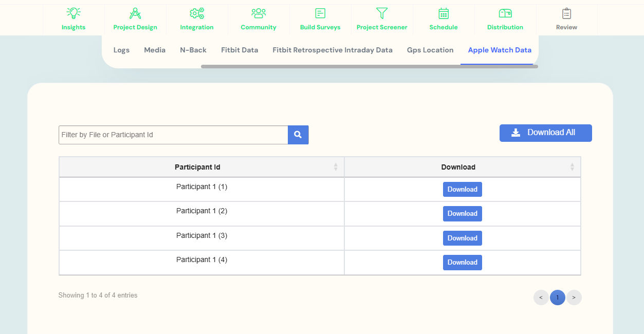644x334 pixels.
Task: Click the Download All button
Action: tap(546, 133)
